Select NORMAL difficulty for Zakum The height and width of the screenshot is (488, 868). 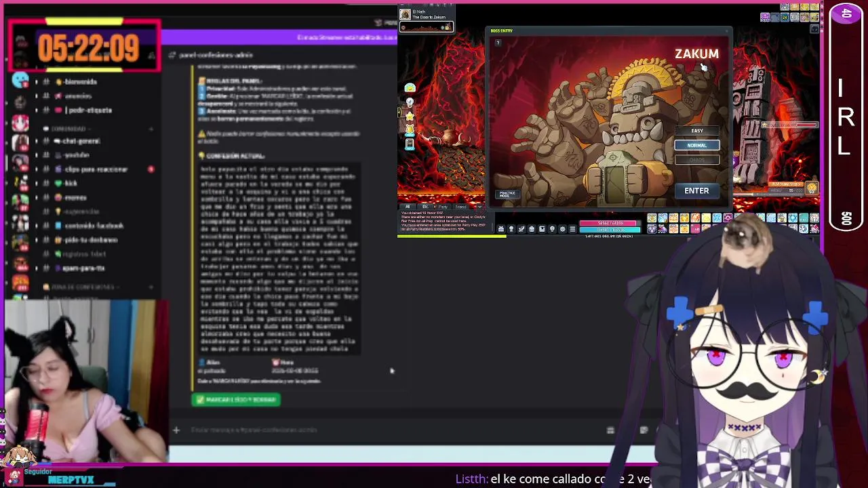click(x=697, y=145)
